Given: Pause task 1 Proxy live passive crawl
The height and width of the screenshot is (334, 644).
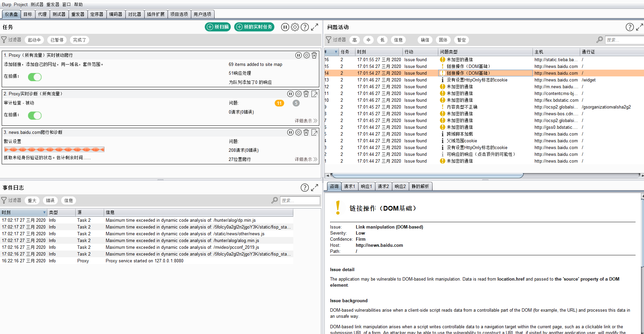Looking at the screenshot, I should click(298, 55).
